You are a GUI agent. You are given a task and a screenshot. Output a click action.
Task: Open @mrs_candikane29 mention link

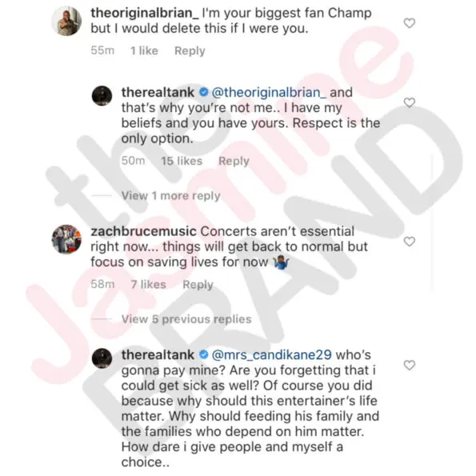(271, 355)
